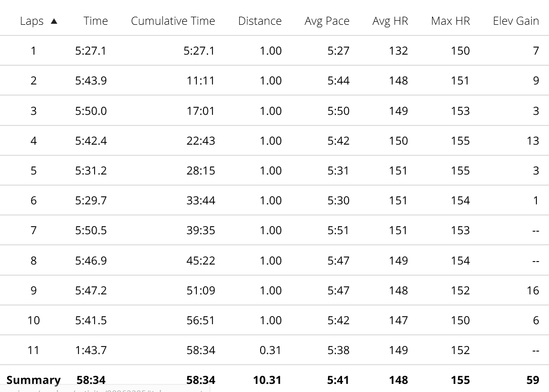Viewport: 549px width, 392px height.
Task: Click lap 9 elevation gain 16
Action: (532, 290)
